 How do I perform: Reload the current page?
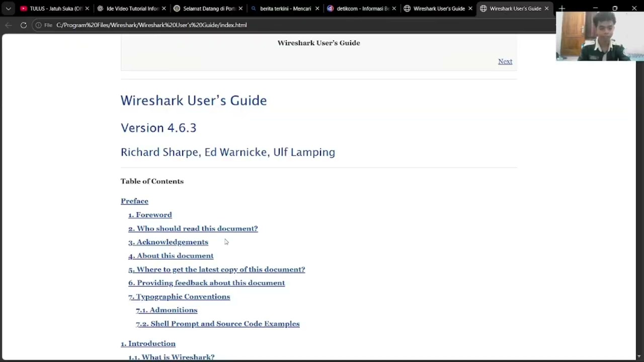pos(24,25)
